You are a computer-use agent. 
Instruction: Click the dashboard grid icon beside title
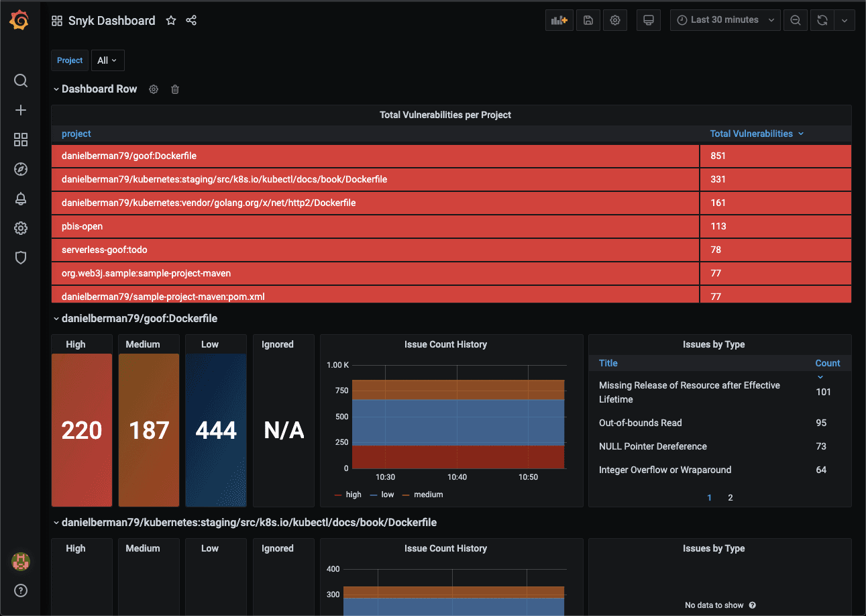(x=57, y=21)
